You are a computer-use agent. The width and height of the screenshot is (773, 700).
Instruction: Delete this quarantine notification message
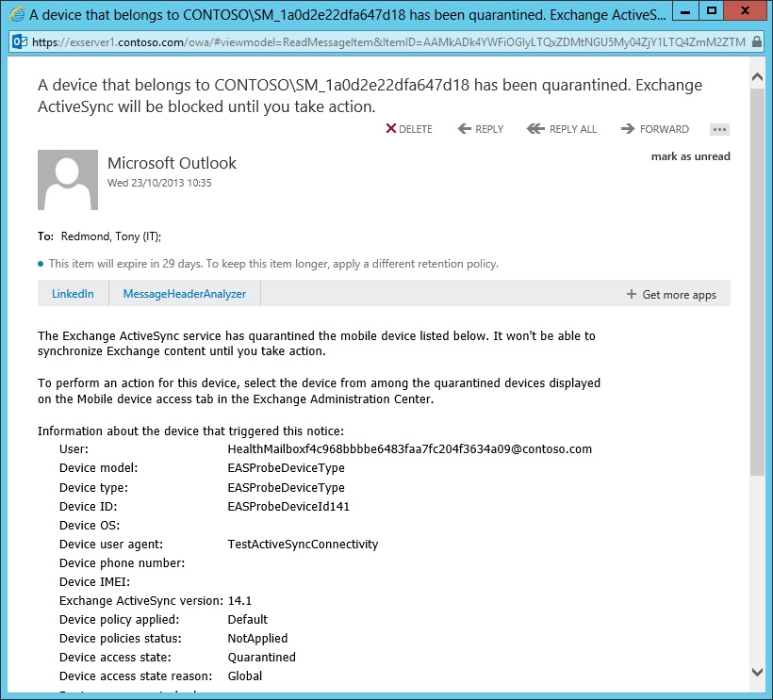pyautogui.click(x=409, y=129)
